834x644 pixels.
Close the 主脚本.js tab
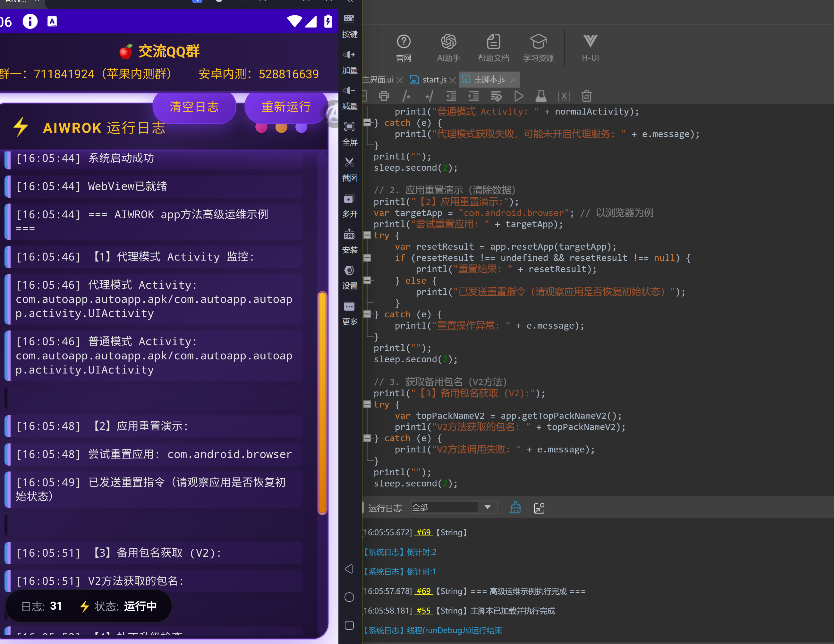513,80
